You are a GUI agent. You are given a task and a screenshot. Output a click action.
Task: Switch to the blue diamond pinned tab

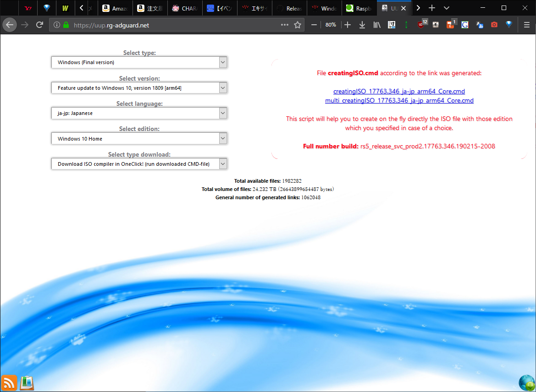coord(46,8)
